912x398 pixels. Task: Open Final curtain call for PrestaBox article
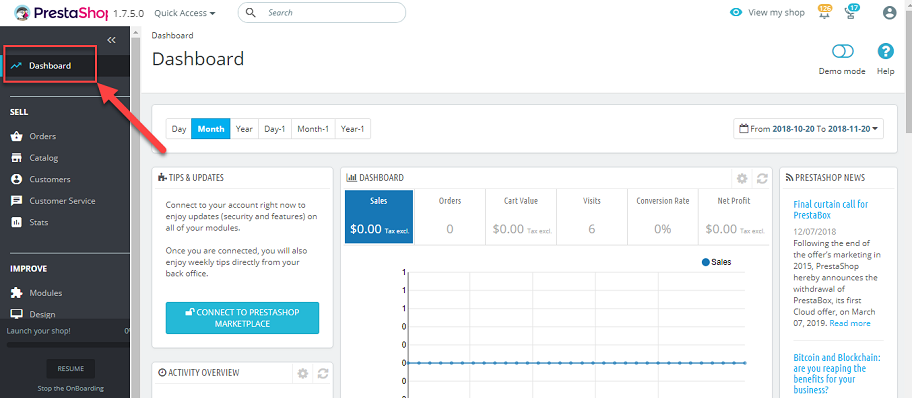[831, 209]
